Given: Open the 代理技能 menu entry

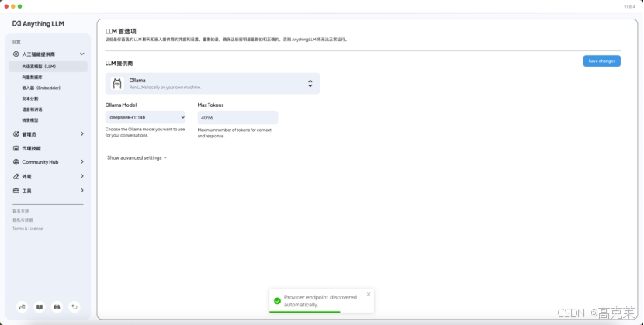Looking at the screenshot, I should click(31, 149).
